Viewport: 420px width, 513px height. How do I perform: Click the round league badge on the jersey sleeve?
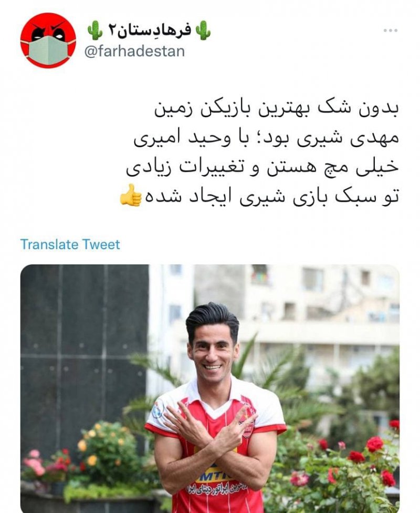(x=159, y=409)
